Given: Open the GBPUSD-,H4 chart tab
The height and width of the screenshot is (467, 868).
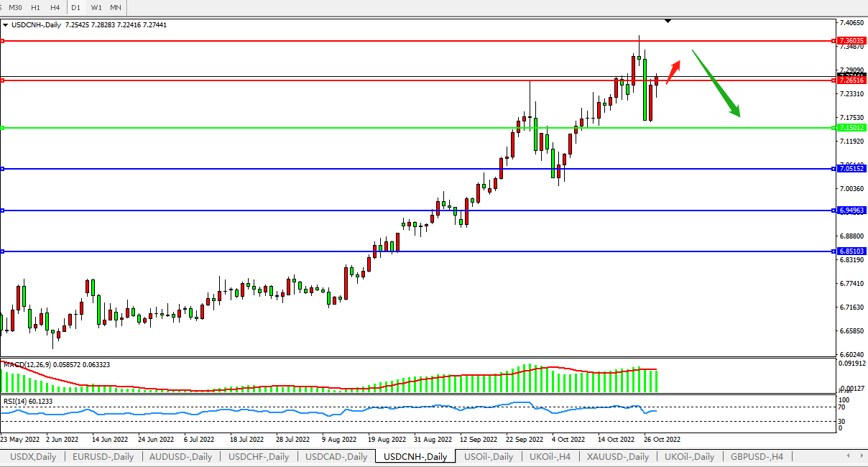Looking at the screenshot, I should coord(757,457).
